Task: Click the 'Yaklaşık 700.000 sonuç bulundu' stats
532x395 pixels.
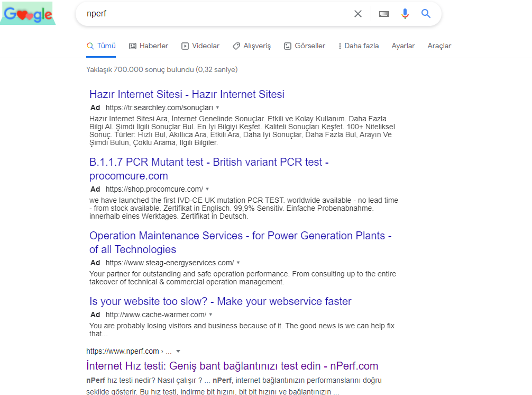Action: click(162, 69)
